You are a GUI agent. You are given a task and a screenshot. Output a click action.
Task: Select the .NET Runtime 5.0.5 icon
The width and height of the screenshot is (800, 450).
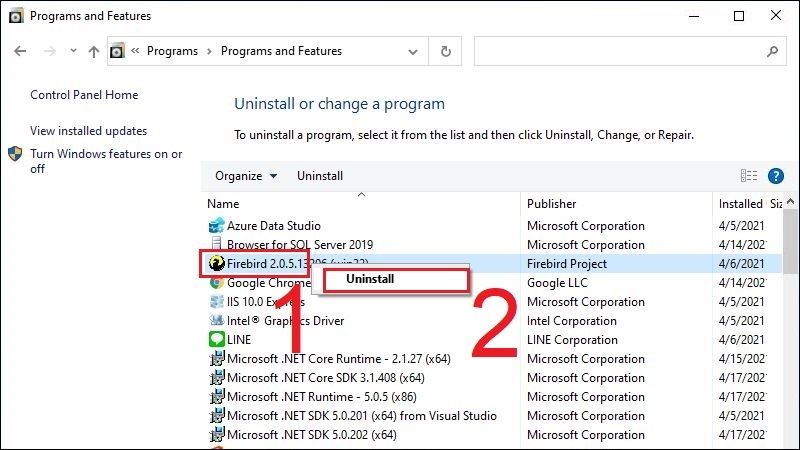[217, 396]
